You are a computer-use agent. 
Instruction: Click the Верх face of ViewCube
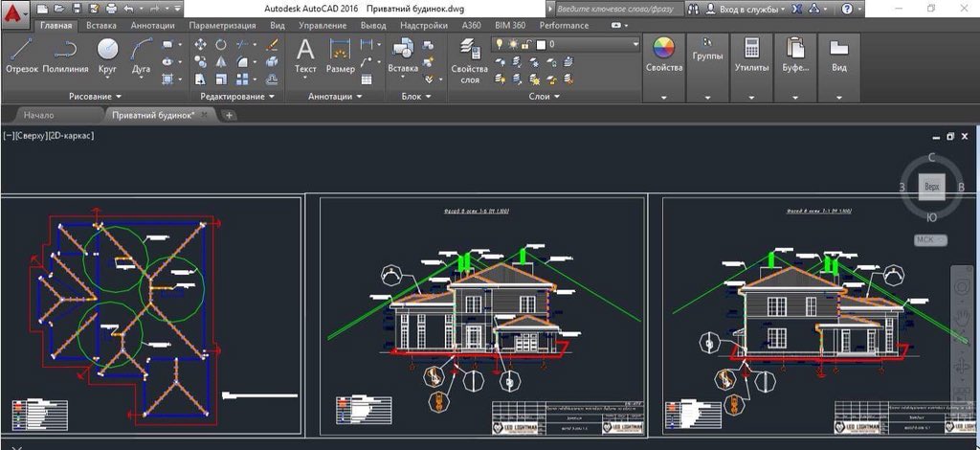point(931,187)
